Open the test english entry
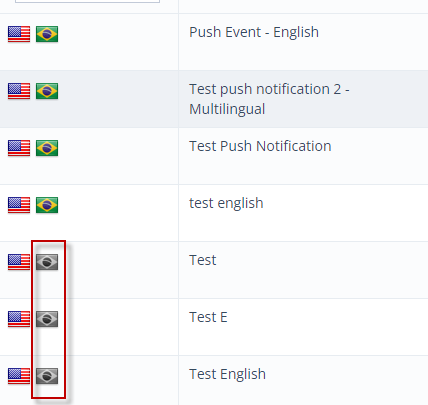Screen dimensions: 428x405 pos(226,203)
